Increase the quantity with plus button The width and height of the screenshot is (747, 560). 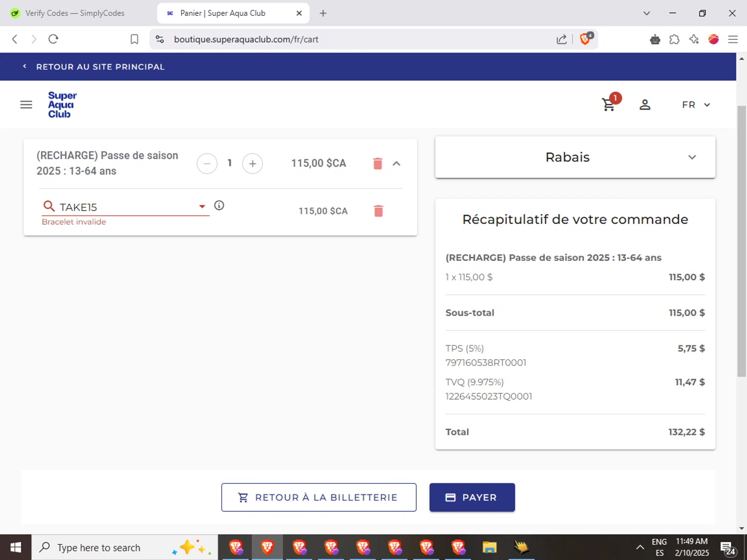pos(252,163)
